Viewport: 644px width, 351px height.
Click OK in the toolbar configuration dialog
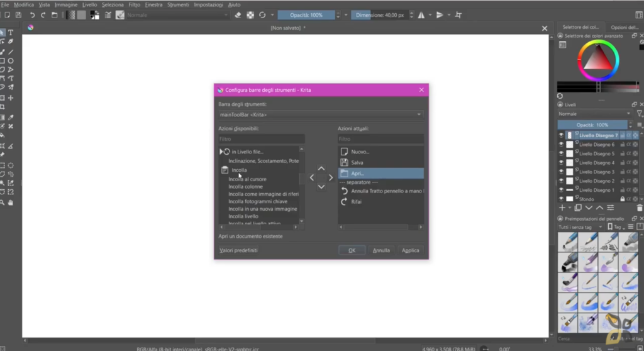pos(352,250)
